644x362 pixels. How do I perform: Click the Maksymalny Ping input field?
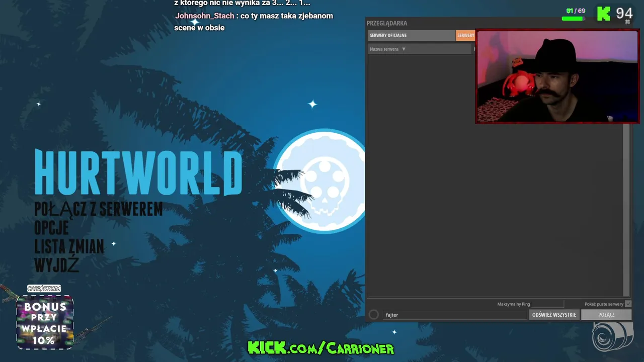(x=547, y=304)
